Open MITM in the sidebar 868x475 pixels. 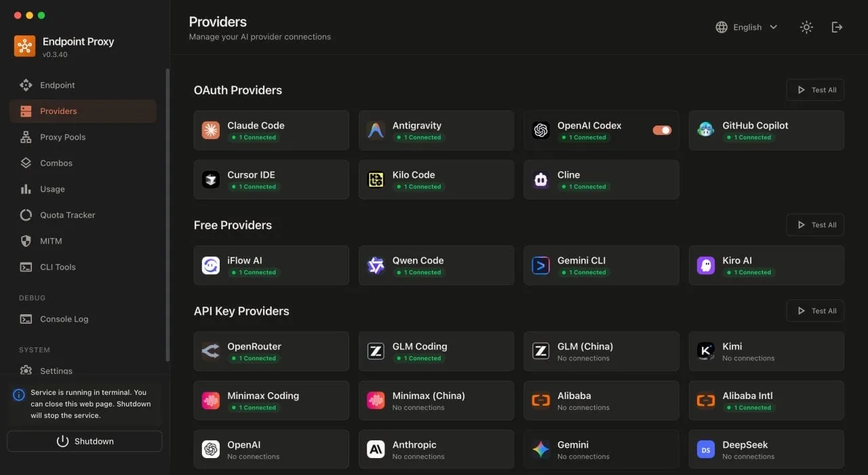(83, 241)
